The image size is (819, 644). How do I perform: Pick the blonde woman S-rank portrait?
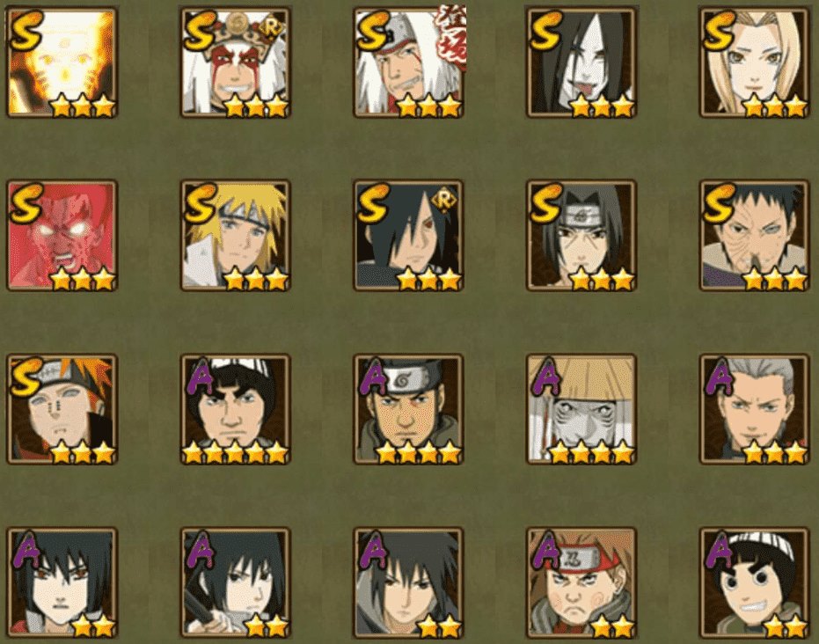click(x=754, y=62)
